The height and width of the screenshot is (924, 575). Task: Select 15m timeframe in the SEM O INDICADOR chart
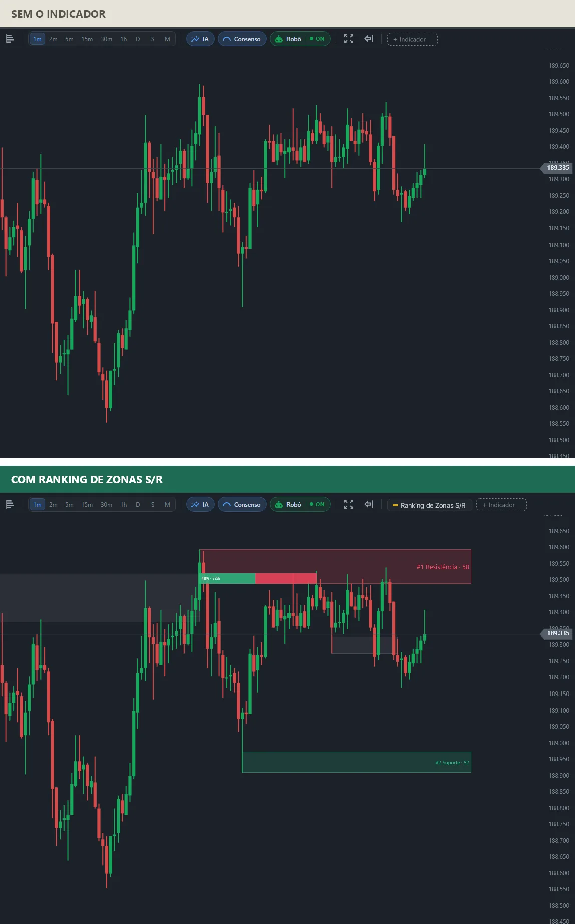point(87,39)
